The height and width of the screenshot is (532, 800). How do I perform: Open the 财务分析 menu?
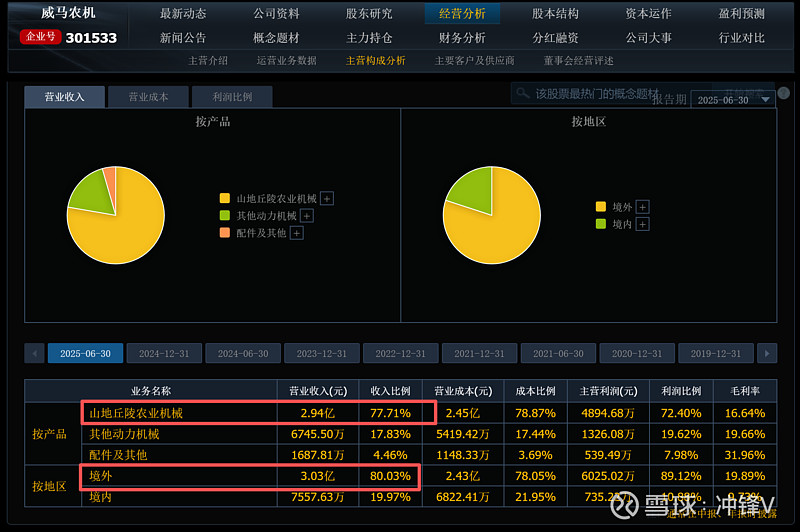pyautogui.click(x=462, y=38)
